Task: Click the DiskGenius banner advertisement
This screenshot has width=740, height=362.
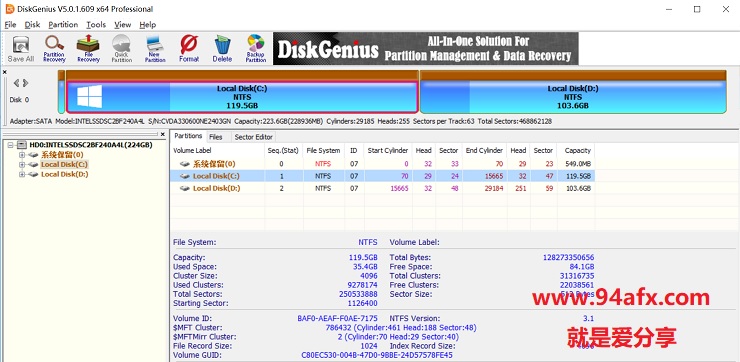Action: [x=426, y=49]
